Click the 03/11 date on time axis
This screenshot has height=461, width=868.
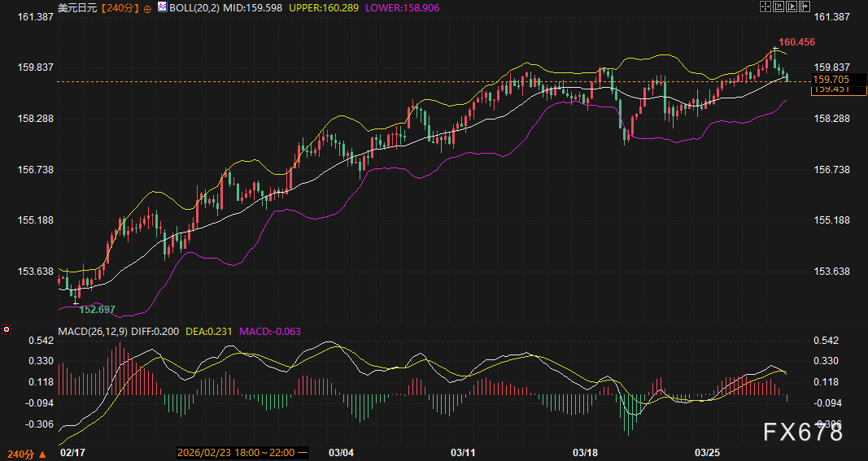pyautogui.click(x=462, y=452)
